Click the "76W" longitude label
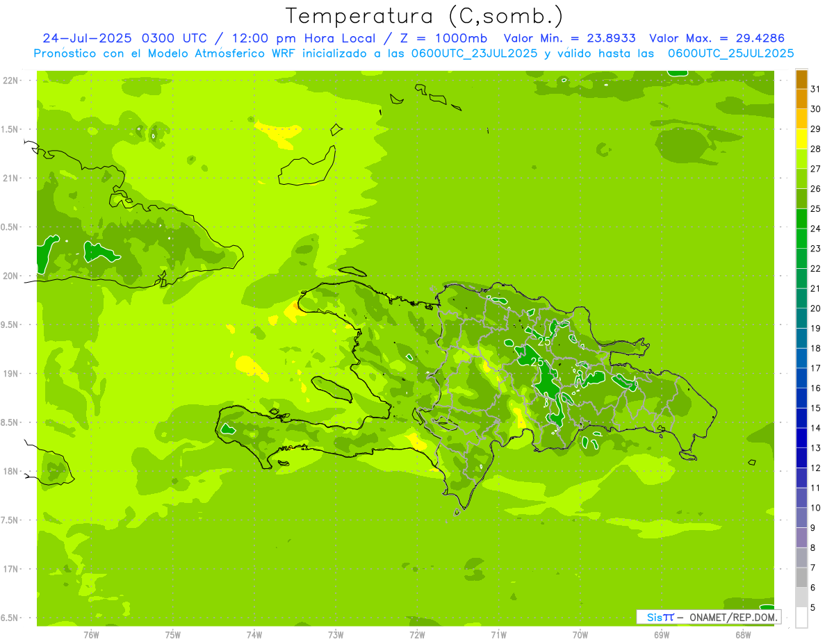Viewport: 834px width, 644px height. [x=91, y=634]
